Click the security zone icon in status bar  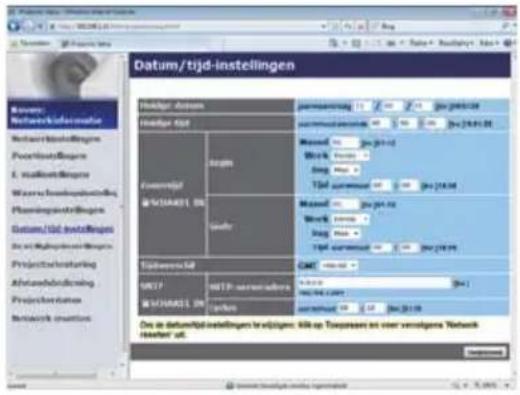230,386
